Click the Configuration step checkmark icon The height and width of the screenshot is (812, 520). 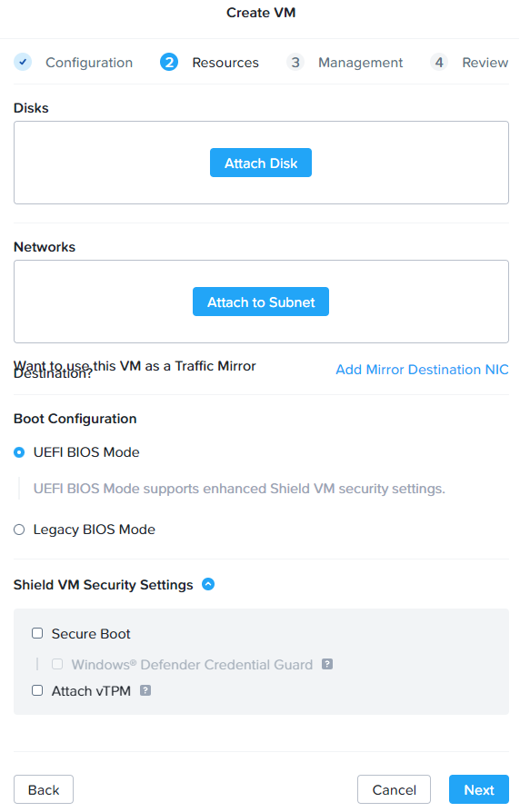click(x=23, y=62)
